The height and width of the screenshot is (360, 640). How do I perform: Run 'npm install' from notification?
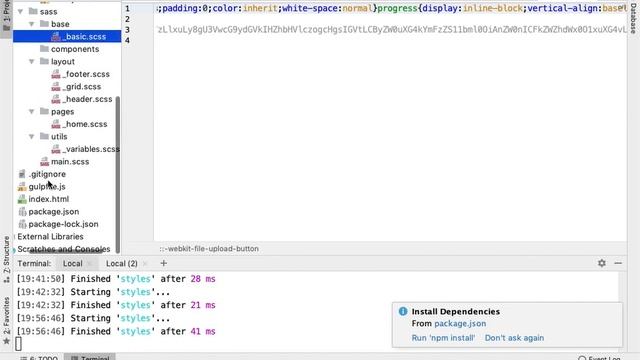[x=443, y=338]
